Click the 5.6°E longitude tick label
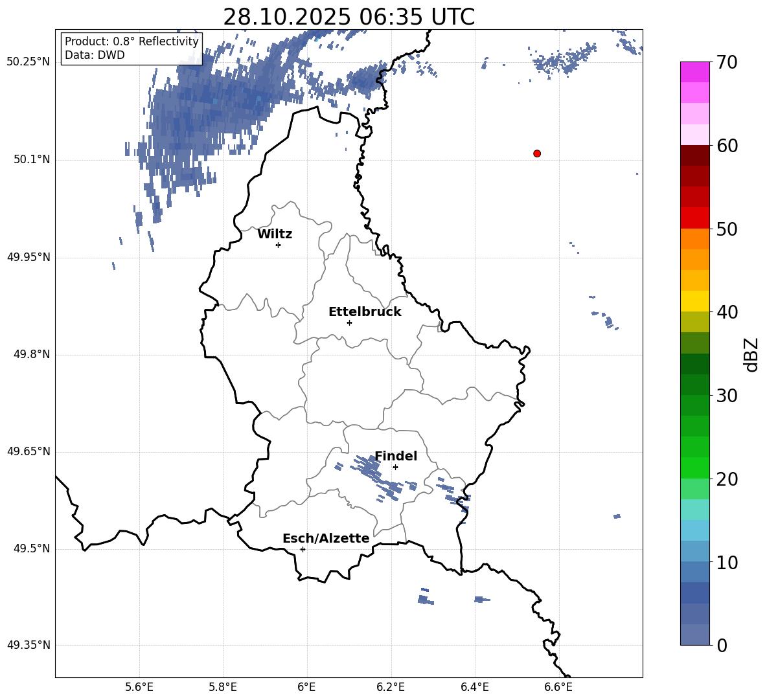The height and width of the screenshot is (700, 767). pos(139,687)
